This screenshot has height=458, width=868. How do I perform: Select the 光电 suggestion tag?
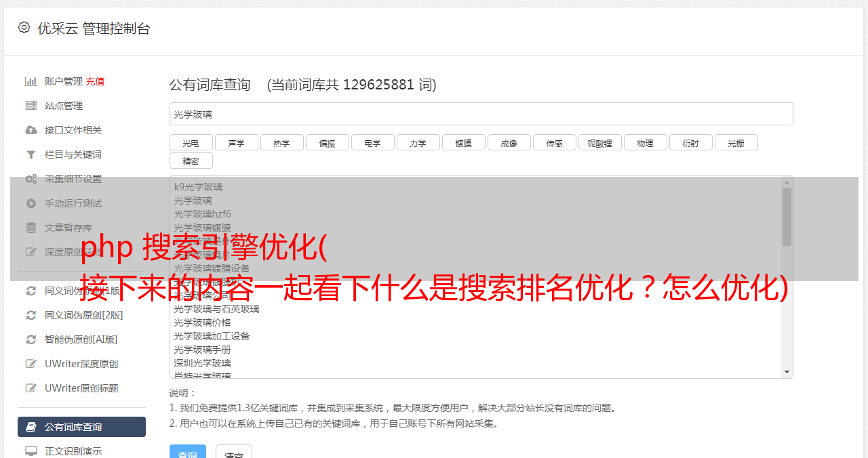[x=191, y=142]
